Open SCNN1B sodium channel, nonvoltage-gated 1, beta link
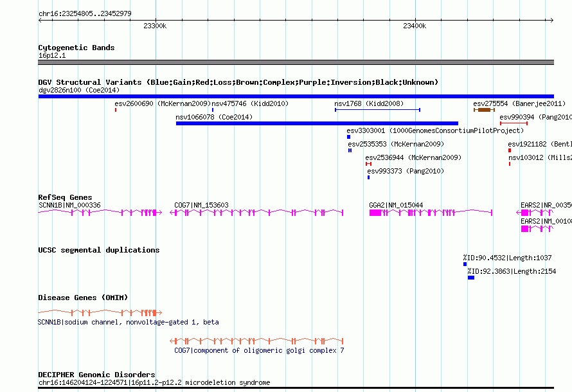 129,323
